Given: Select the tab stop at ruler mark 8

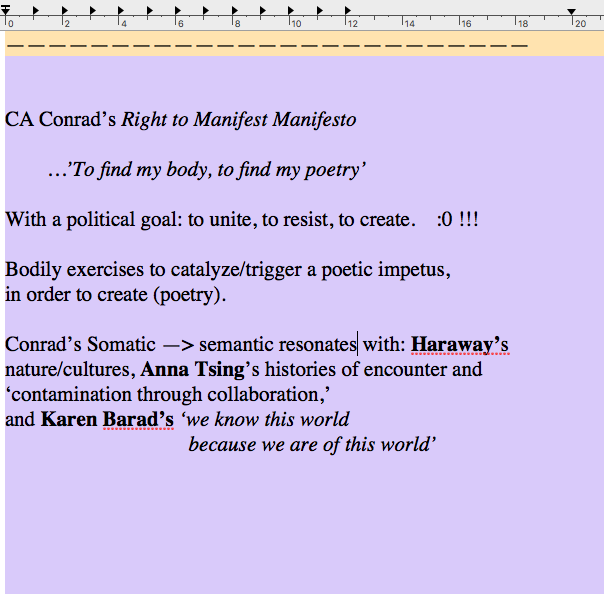Looking at the screenshot, I should [235, 11].
